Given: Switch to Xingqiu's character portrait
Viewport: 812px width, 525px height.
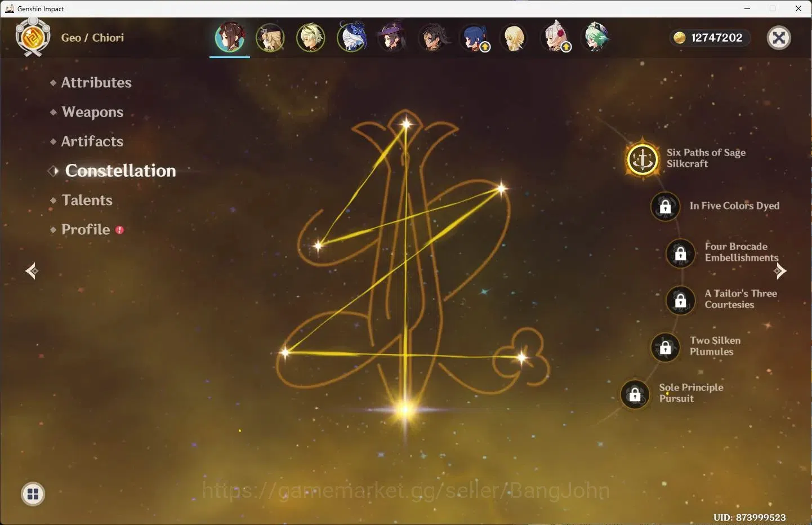Looking at the screenshot, I should tap(475, 38).
